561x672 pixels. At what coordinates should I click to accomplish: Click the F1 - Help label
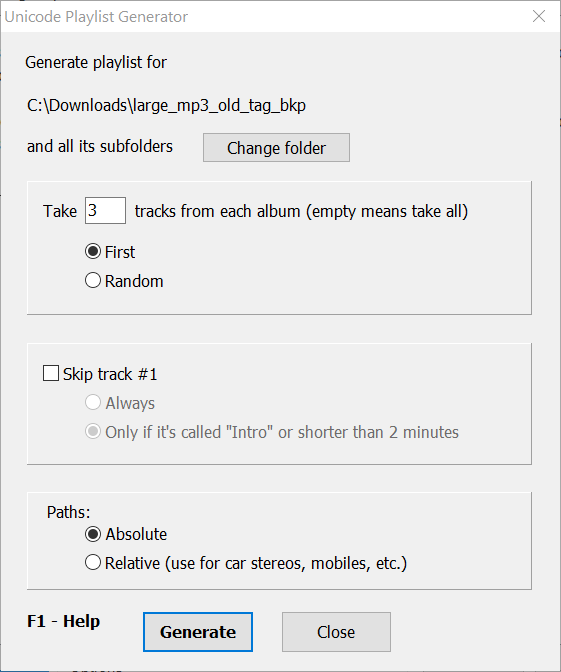(x=63, y=621)
